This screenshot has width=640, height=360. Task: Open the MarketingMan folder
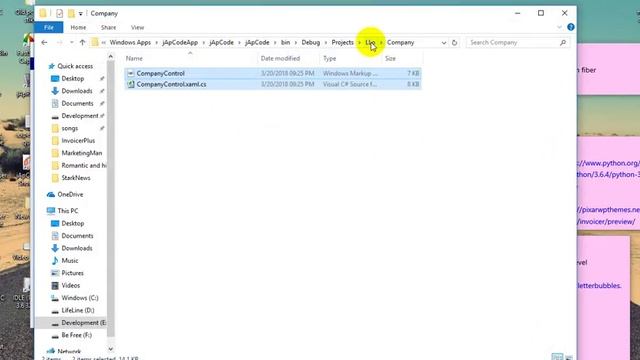(82, 153)
